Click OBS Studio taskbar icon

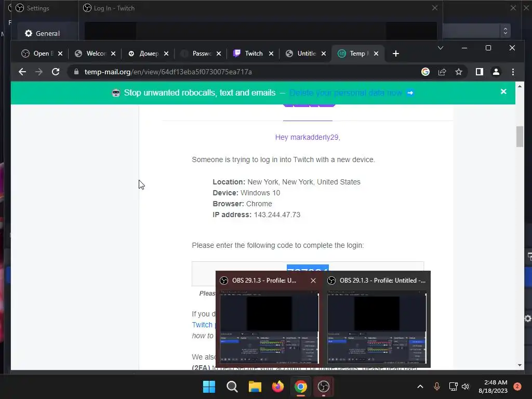324,387
